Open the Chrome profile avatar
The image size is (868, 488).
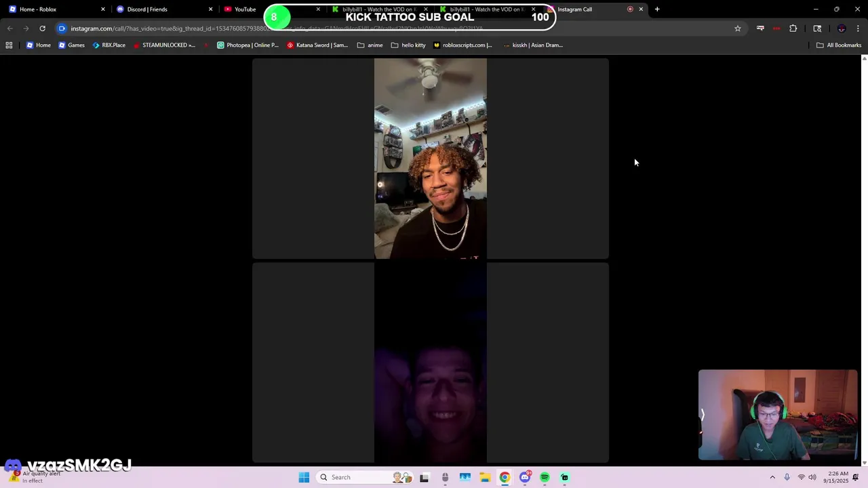point(842,28)
